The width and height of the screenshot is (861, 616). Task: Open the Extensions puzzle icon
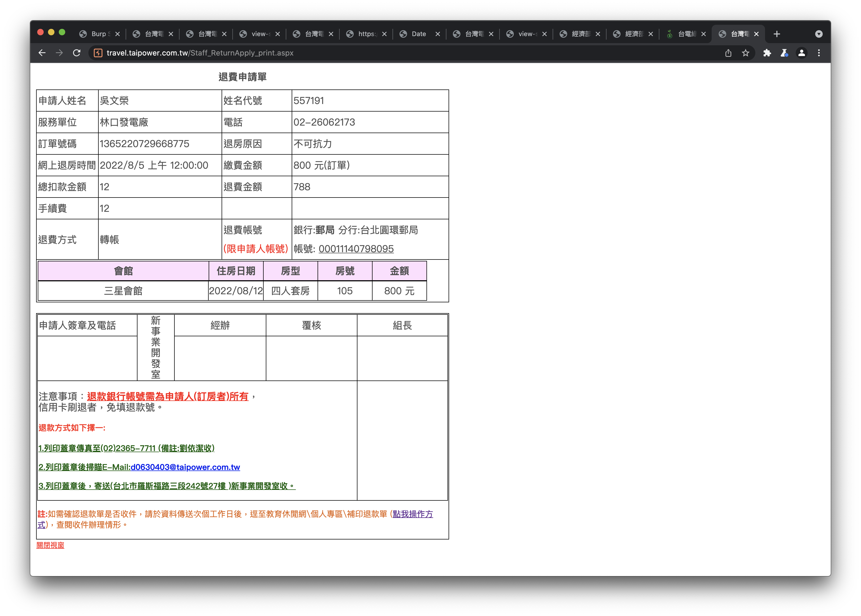tap(766, 53)
